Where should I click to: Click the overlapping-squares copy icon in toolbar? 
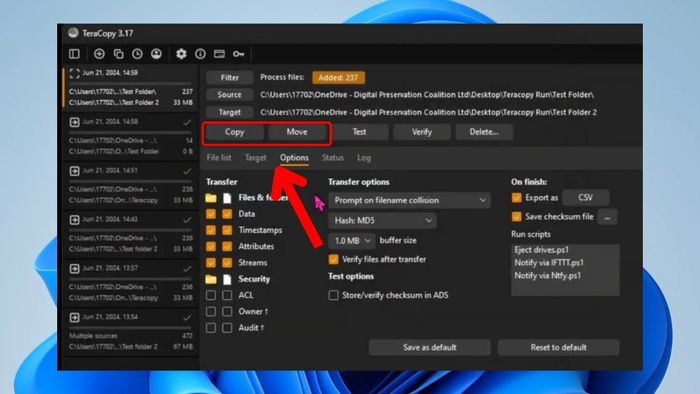click(118, 54)
